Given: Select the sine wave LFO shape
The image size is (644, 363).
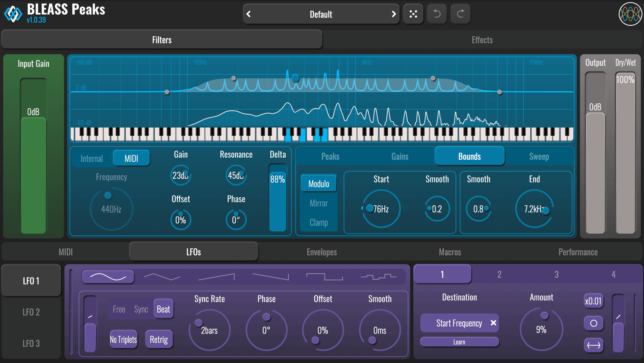Looking at the screenshot, I should click(x=108, y=277).
